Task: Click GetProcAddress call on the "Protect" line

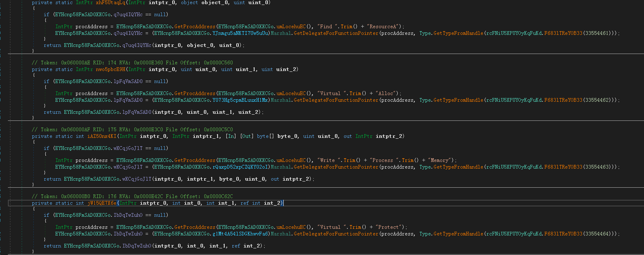Action: pos(195,227)
